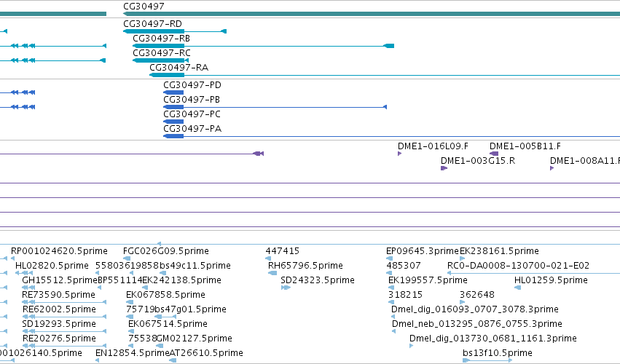Select EST HL02820.5prime
The height and width of the screenshot is (364, 620).
point(52,266)
